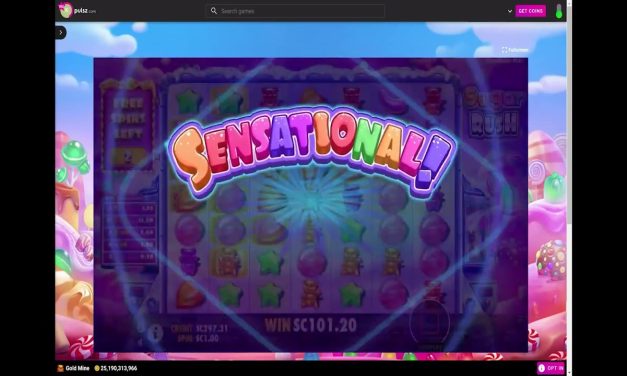Click the free spins left counter
Screen dimensions: 627x376
(x=128, y=128)
